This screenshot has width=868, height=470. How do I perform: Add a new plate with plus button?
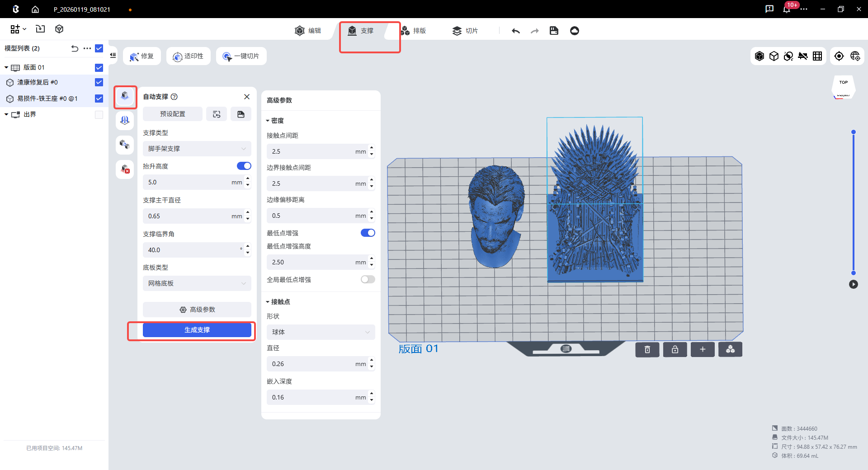tap(703, 349)
